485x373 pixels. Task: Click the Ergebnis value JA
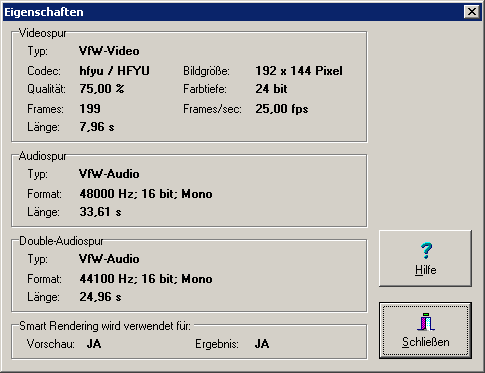pyautogui.click(x=262, y=344)
